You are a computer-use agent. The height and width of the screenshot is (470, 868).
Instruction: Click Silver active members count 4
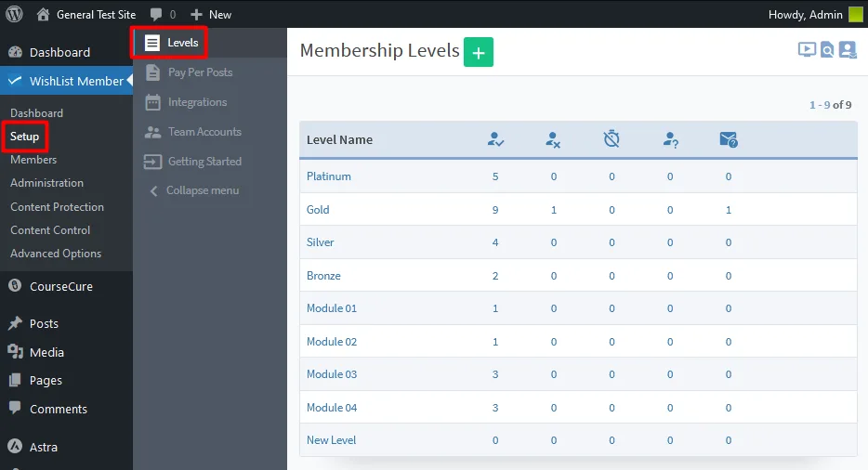pos(495,242)
